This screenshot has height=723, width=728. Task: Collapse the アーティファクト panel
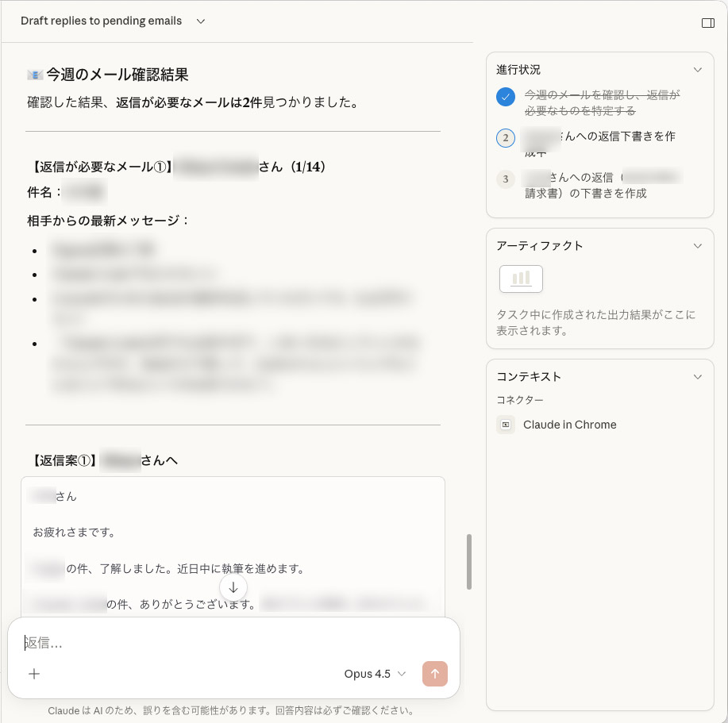coord(698,246)
